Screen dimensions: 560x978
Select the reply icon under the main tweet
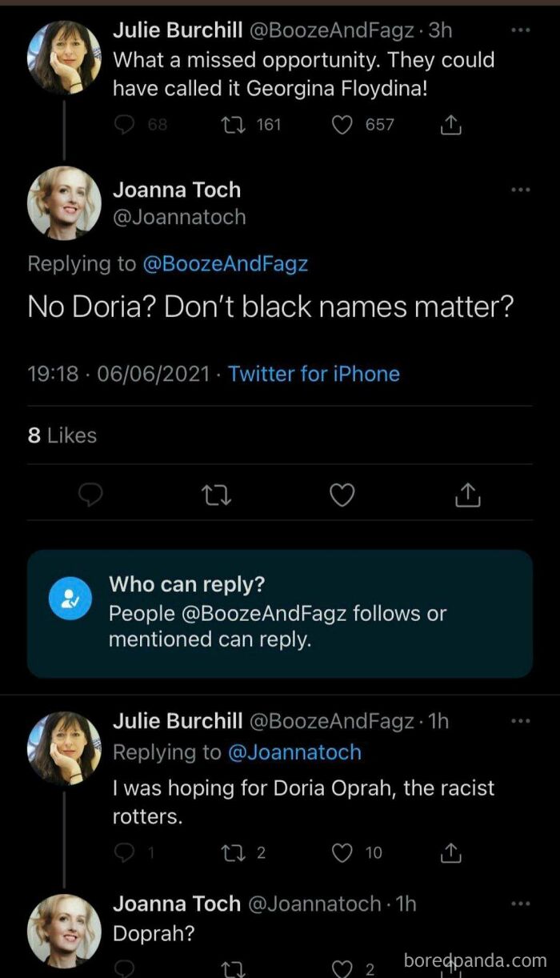90,495
